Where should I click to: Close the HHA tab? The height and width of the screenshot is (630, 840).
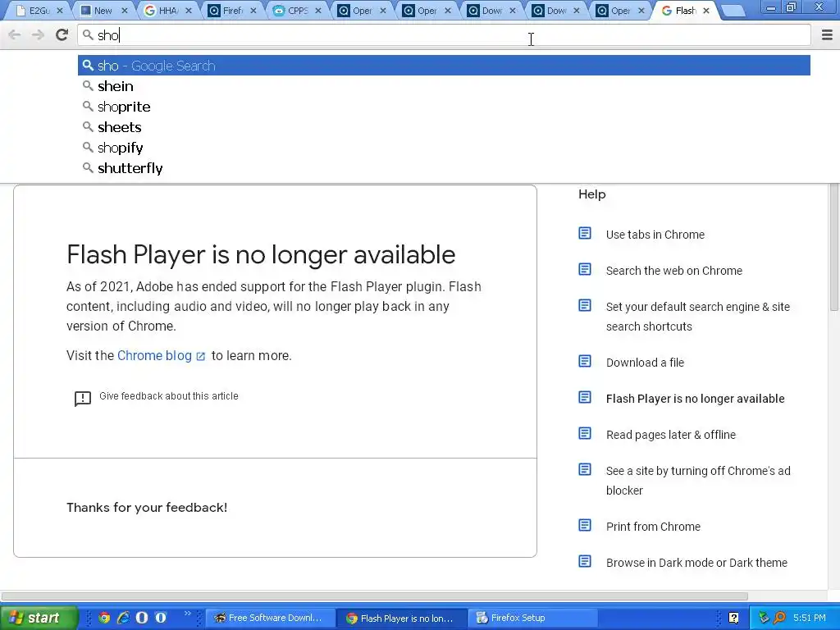click(189, 11)
